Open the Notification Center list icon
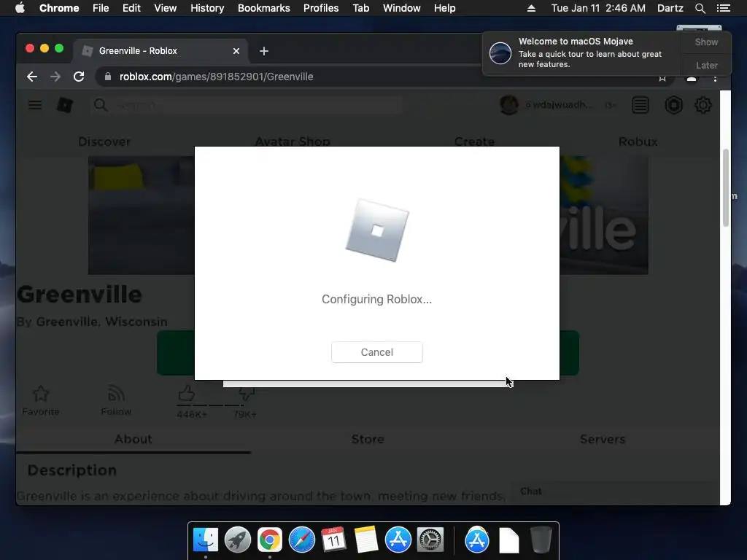The height and width of the screenshot is (560, 747). 723,8
